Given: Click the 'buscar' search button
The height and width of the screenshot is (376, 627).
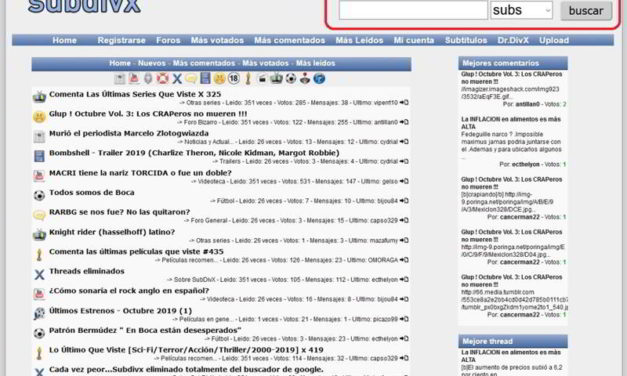Looking at the screenshot, I should pyautogui.click(x=586, y=11).
